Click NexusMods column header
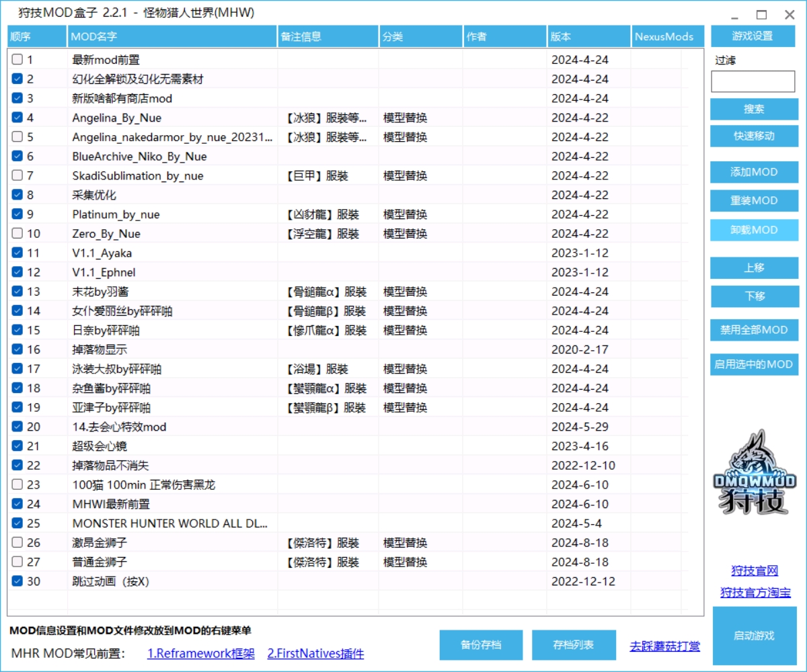This screenshot has height=672, width=807. pyautogui.click(x=668, y=36)
